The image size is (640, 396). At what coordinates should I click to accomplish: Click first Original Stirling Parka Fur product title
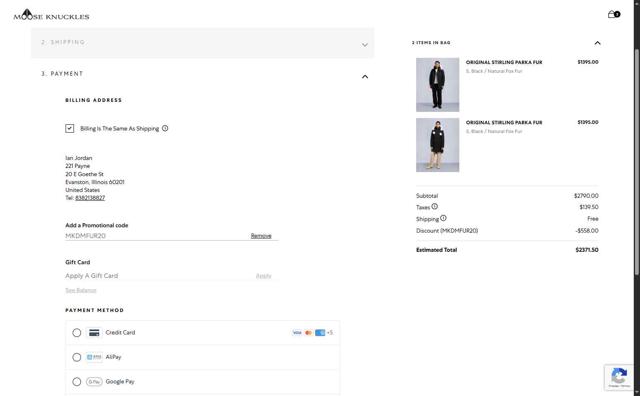click(504, 62)
